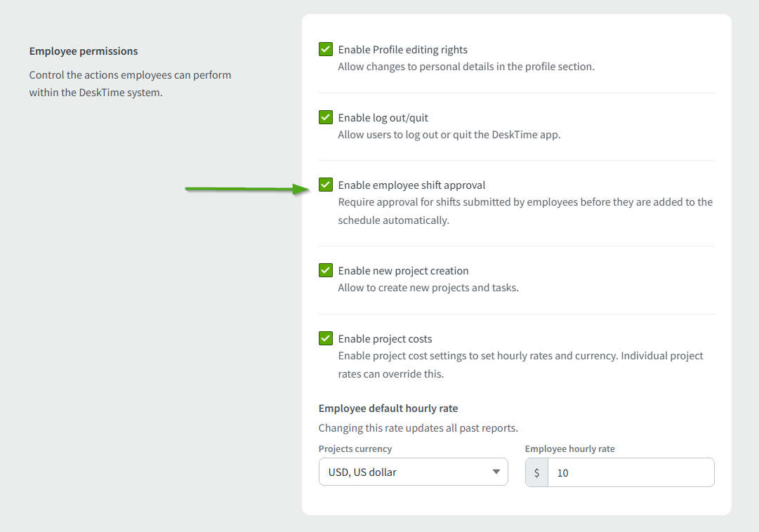The image size is (759, 532).
Task: Click the "Enable new project creation" label
Action: tap(403, 271)
